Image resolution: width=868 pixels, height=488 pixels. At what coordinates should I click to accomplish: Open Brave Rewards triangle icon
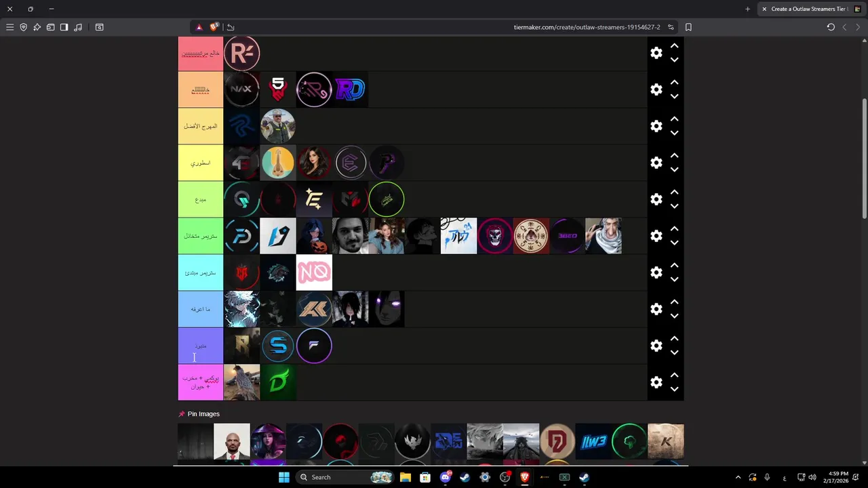[199, 27]
